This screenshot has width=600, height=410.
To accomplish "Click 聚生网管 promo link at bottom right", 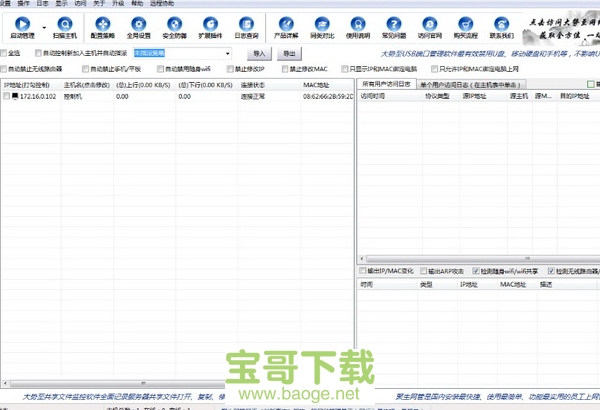I will click(x=497, y=397).
